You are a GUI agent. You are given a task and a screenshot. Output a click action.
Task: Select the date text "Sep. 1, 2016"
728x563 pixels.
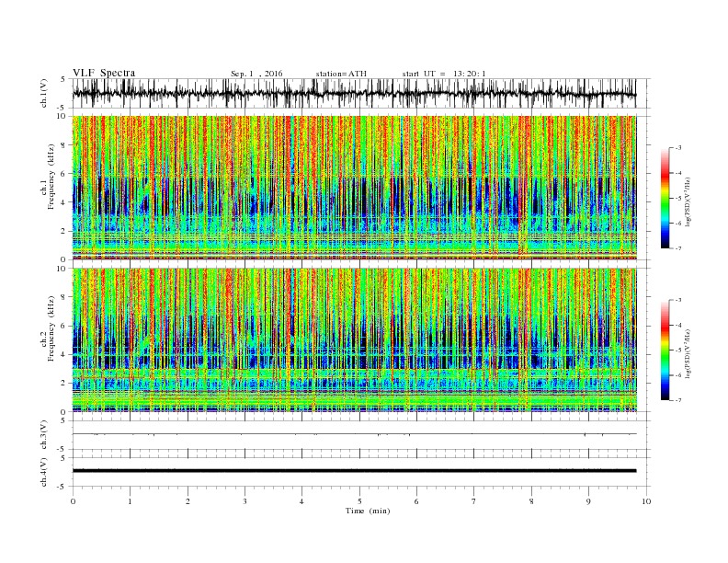click(256, 74)
